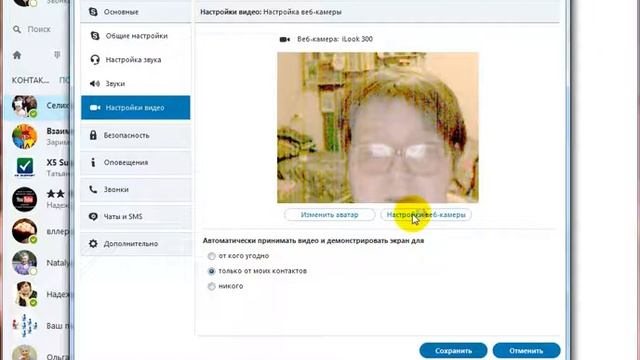Open the Надеж... contact with green status
The height and width of the screenshot is (360, 640).
pyautogui.click(x=37, y=294)
